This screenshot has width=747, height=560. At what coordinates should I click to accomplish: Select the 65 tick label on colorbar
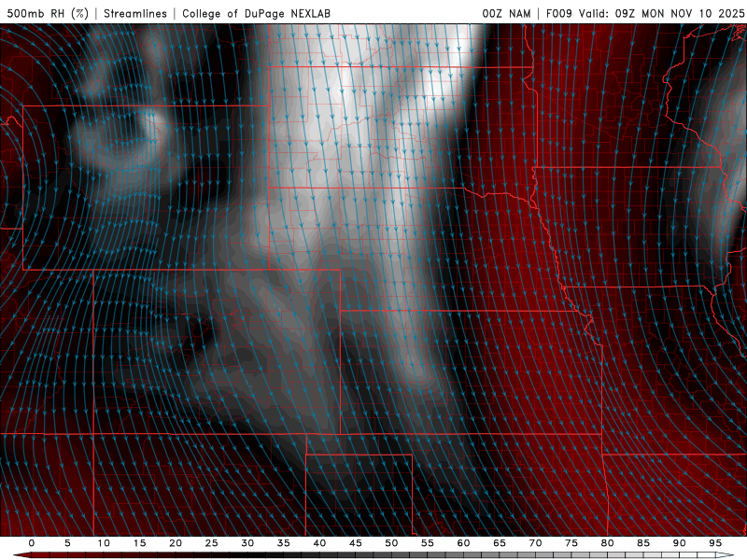[500, 543]
